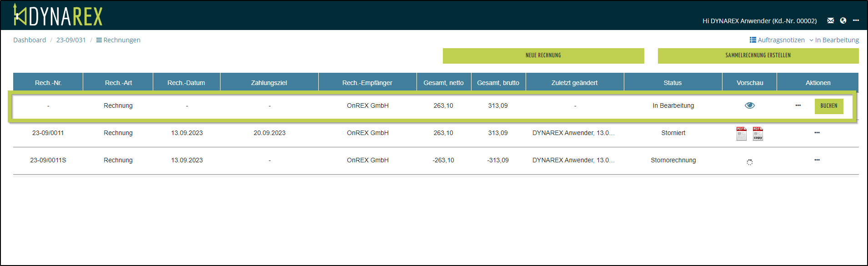
Task: Open PDF copy of invoice 23-09/0011
Action: click(758, 134)
